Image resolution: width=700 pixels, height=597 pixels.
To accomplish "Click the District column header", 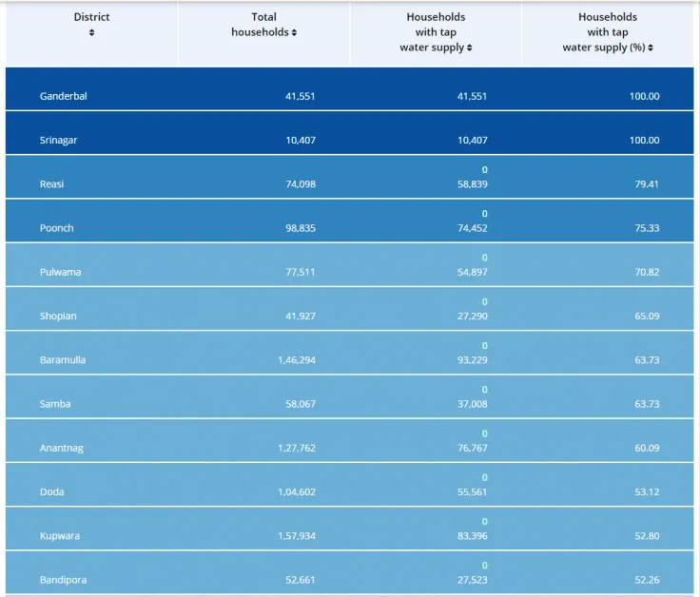I will coord(91,17).
